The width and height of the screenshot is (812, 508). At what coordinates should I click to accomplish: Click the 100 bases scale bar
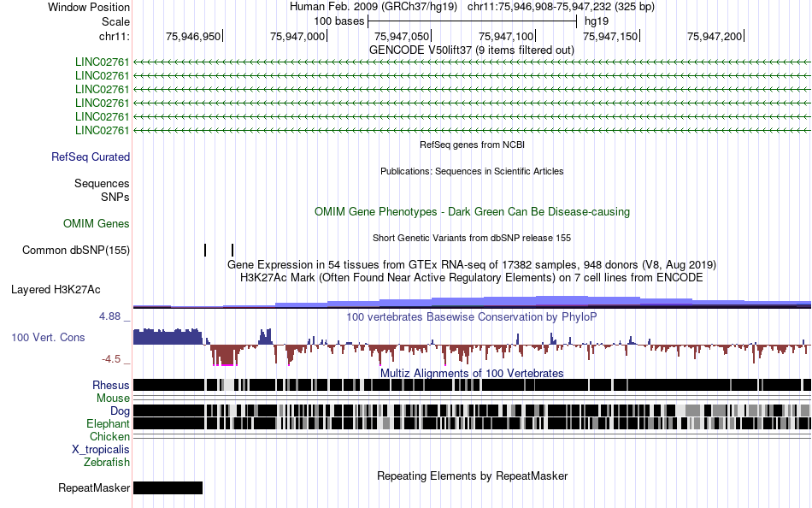[472, 21]
